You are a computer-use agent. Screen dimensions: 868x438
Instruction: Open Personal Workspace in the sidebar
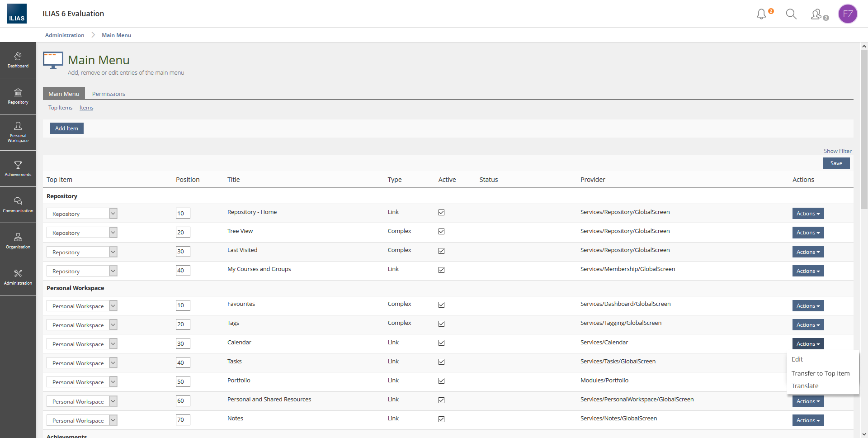click(18, 132)
